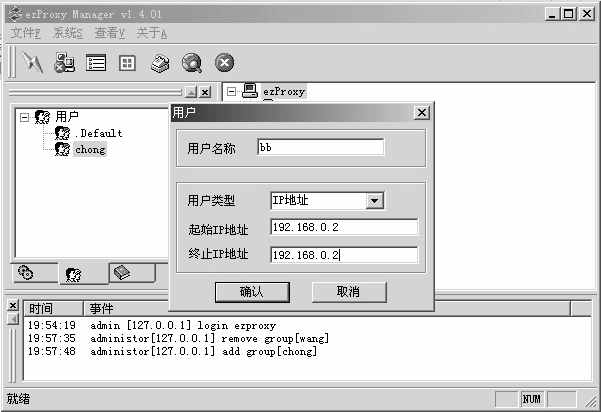The height and width of the screenshot is (412, 601).
Task: Click the magnifier search toolbar icon
Action: pos(192,63)
